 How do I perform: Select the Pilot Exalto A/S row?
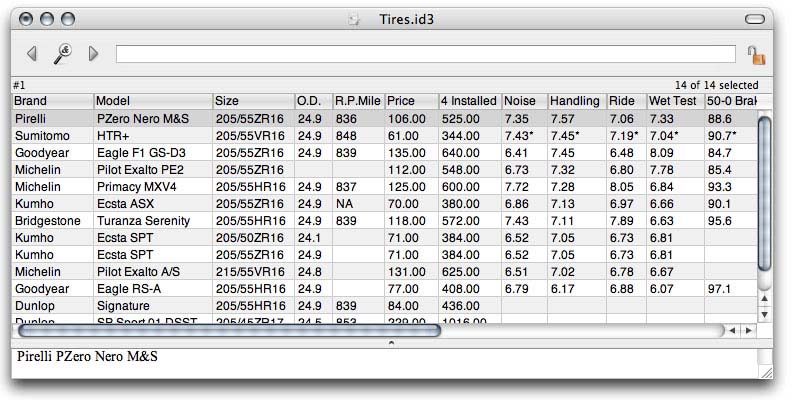(x=384, y=272)
